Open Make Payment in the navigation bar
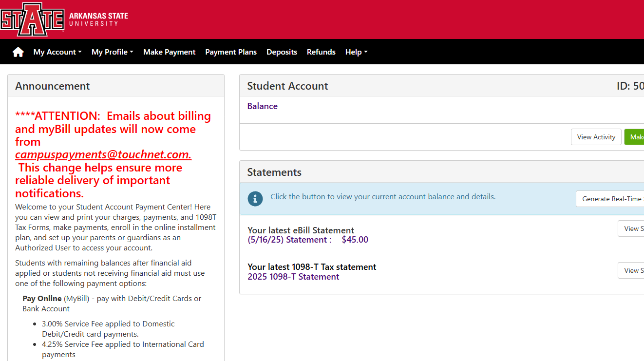The image size is (644, 361). pyautogui.click(x=170, y=52)
